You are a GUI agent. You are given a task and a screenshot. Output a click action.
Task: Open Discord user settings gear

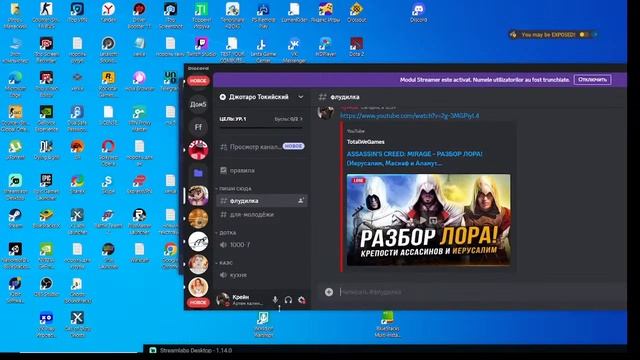coord(302,300)
